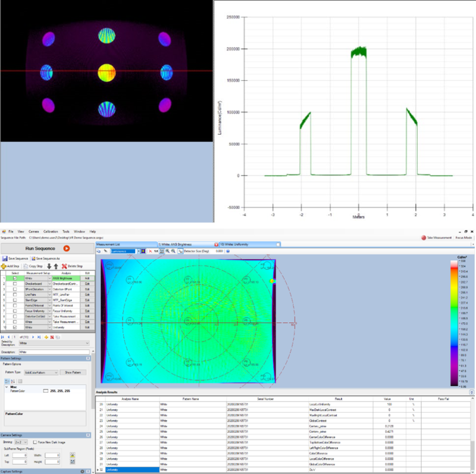Enable Force New Dark Image checkbox
Screen dimensions: 476x474
pos(35,442)
